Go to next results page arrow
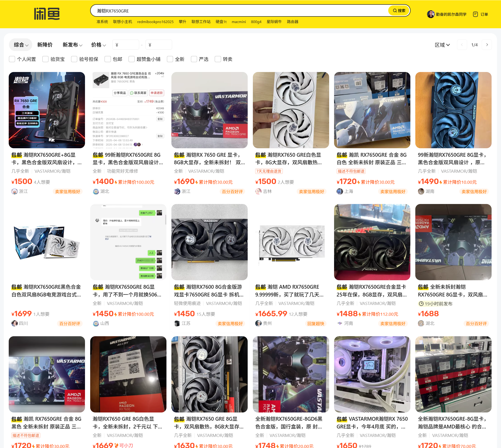 click(x=487, y=45)
